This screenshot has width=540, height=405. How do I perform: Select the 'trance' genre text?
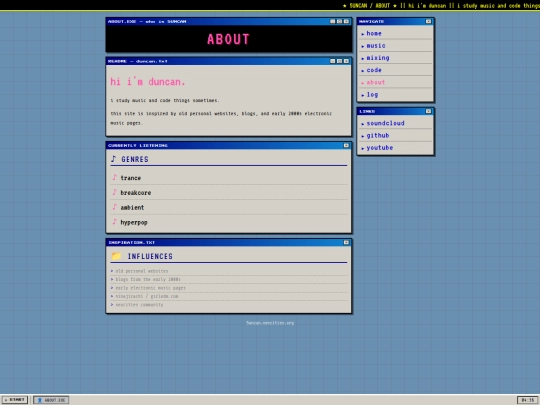point(131,178)
